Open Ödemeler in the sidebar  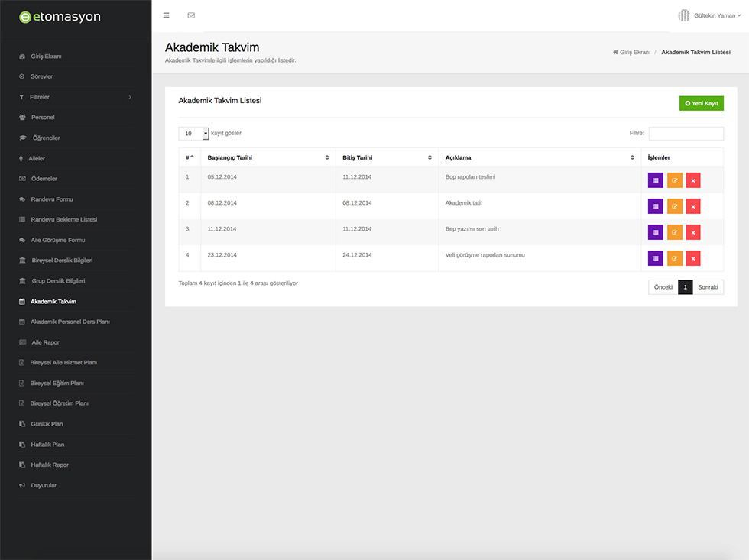tap(44, 179)
